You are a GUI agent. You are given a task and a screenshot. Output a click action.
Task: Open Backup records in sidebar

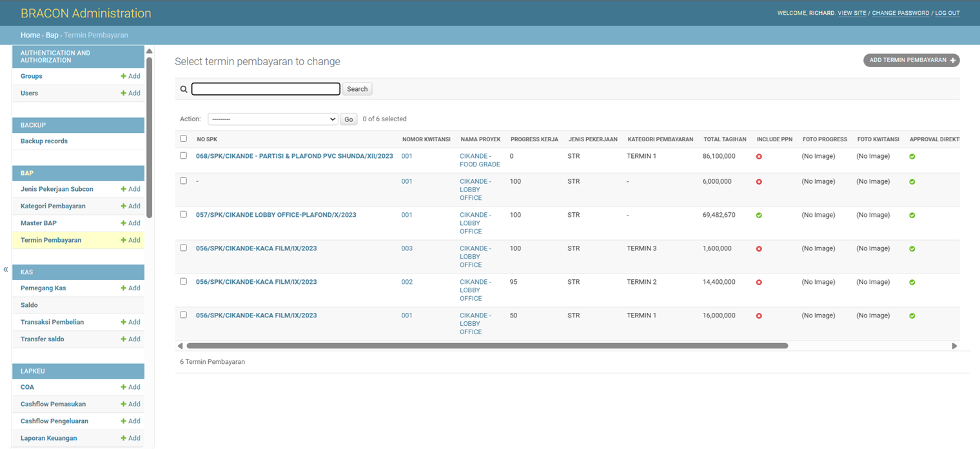click(44, 141)
